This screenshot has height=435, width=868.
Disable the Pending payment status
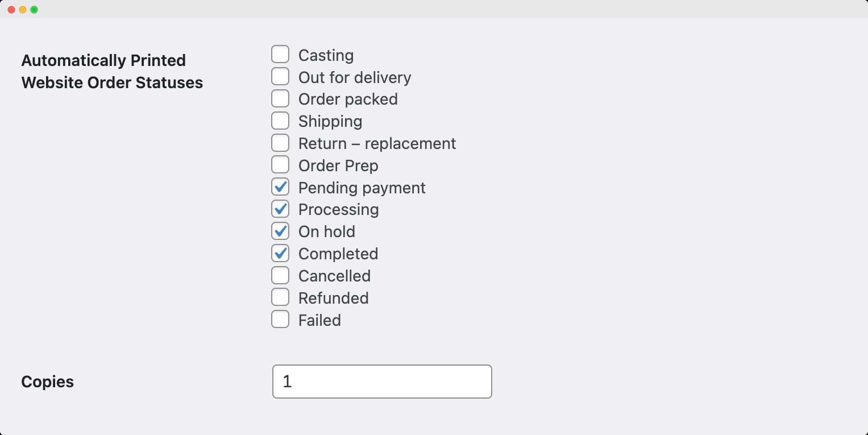[280, 187]
